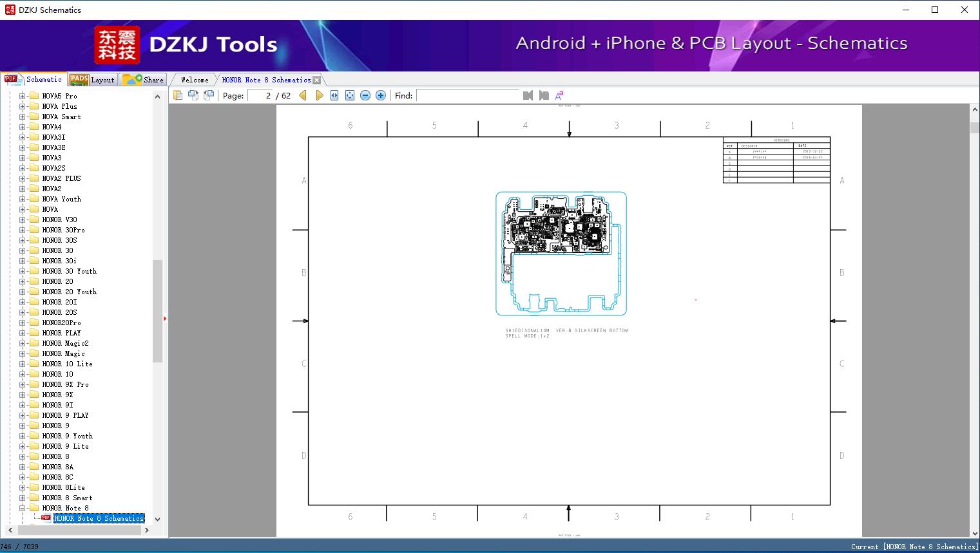Find previous match icon
This screenshot has height=553, width=980.
point(528,95)
